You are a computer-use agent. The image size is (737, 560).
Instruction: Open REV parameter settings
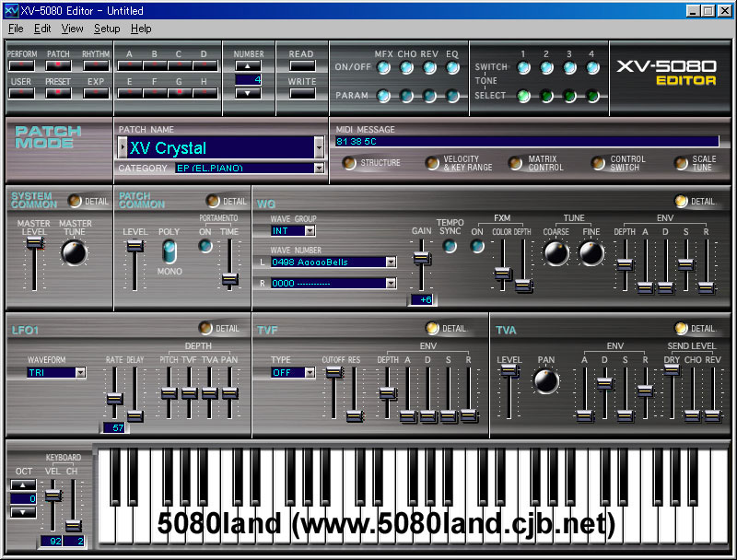click(x=429, y=96)
